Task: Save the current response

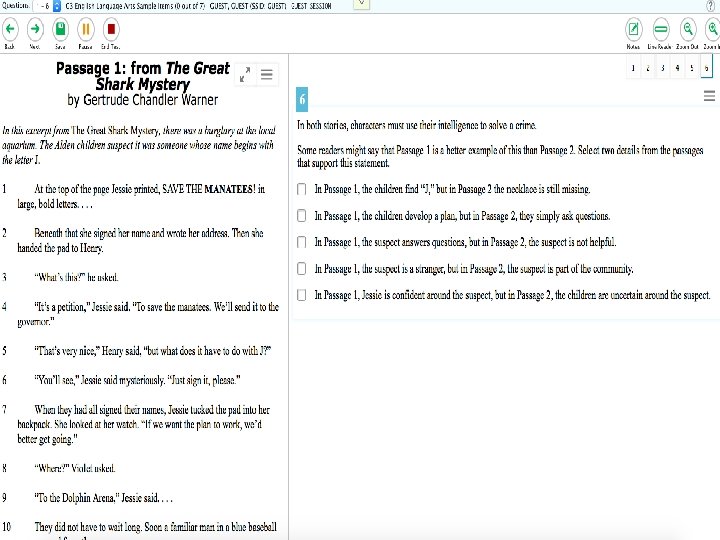Action: tap(60, 29)
